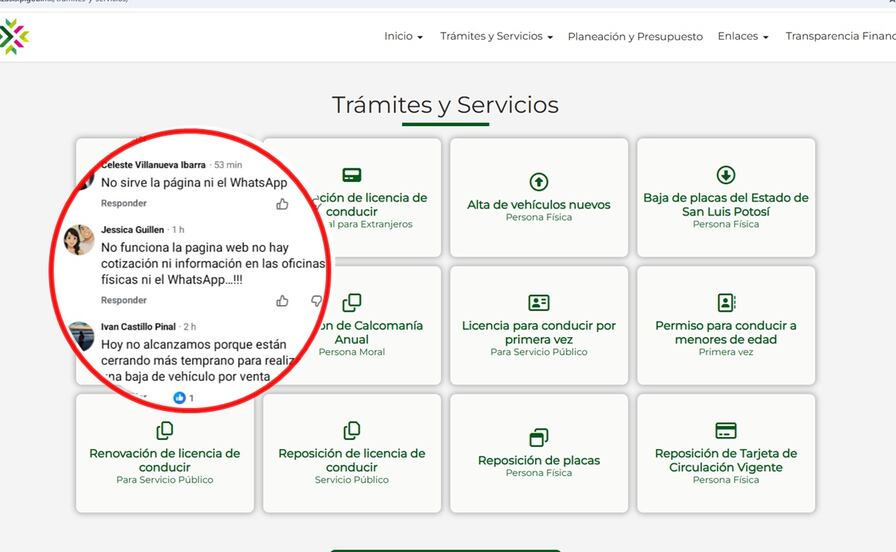Click 'Persona Física' under Baja de placas
896x552 pixels.
tap(726, 224)
